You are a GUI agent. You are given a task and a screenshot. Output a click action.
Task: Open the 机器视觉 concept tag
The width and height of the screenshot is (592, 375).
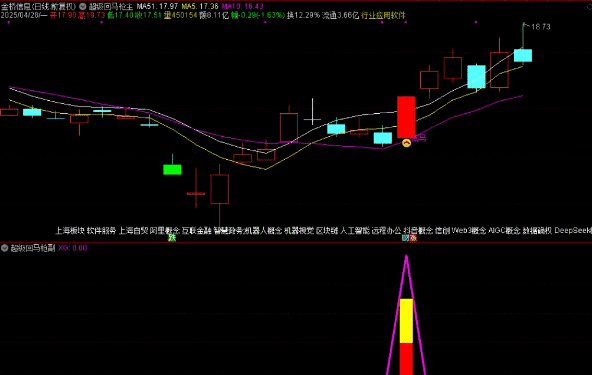(299, 230)
